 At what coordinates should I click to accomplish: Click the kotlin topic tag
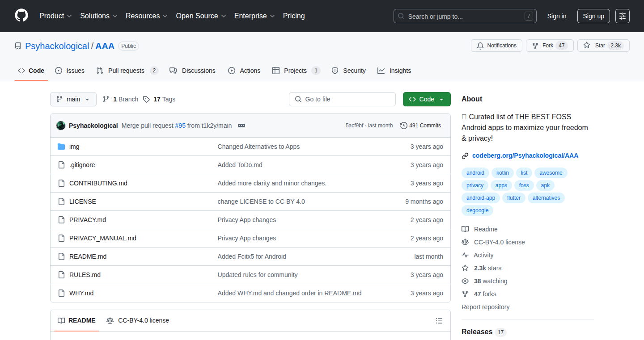(503, 173)
